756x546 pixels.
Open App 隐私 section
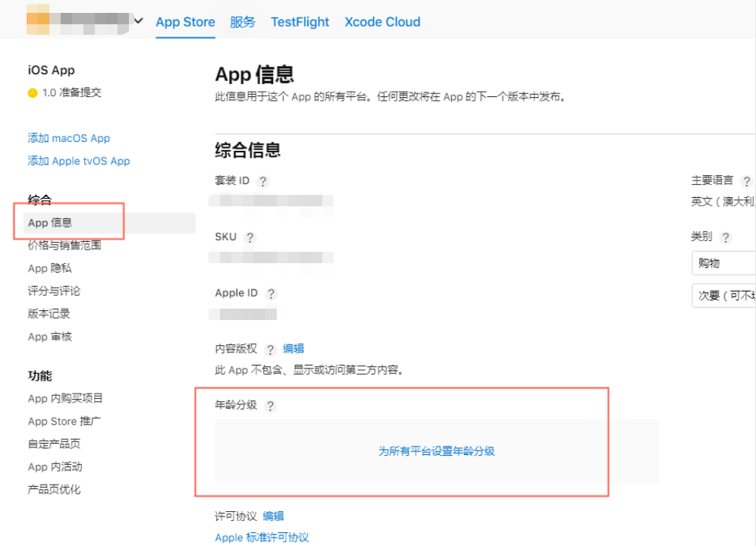[49, 268]
